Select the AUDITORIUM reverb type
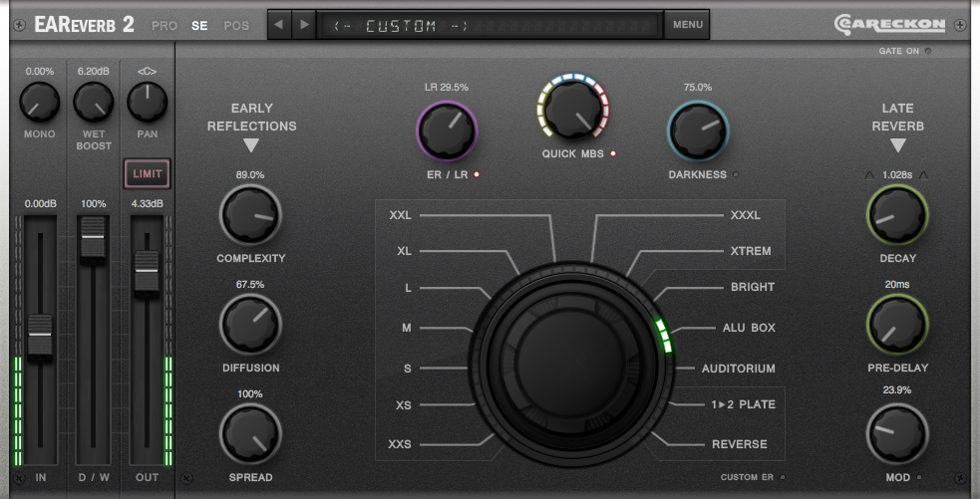The image size is (980, 499). pos(738,369)
